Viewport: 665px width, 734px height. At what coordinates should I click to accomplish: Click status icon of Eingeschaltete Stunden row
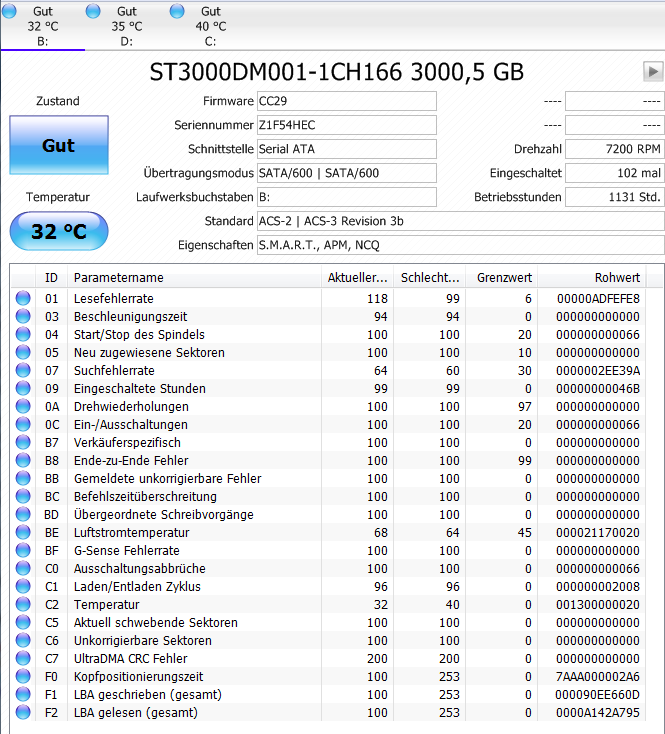23,389
